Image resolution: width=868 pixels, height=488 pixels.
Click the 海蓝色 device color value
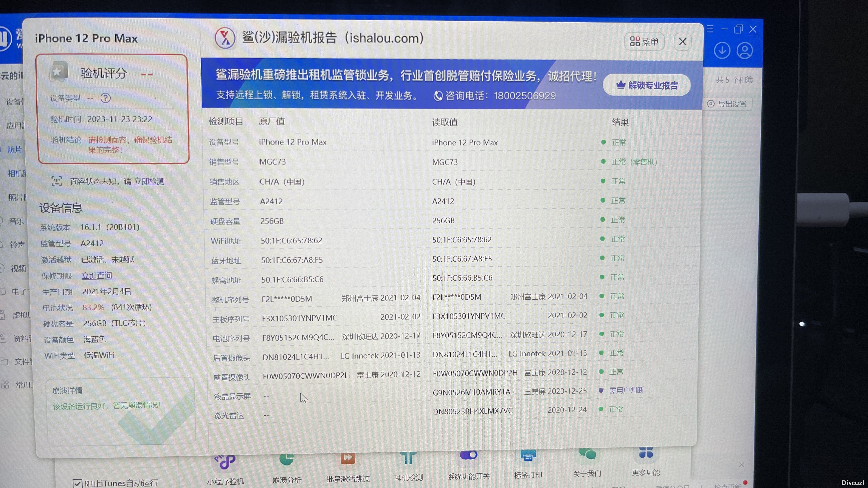(x=95, y=339)
